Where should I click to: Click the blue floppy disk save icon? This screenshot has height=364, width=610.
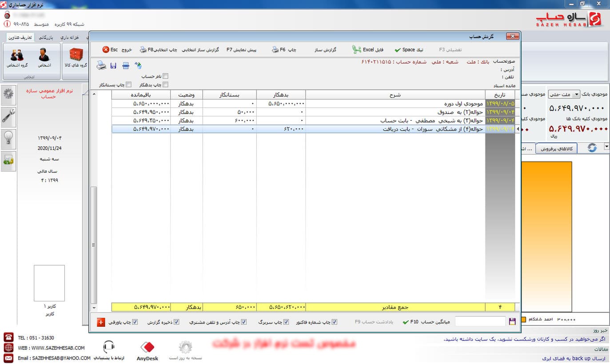pos(113,66)
